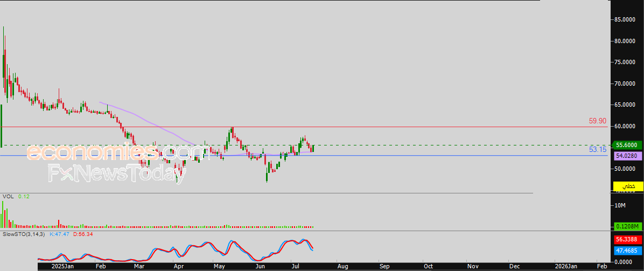This screenshot has width=644, height=271.
Task: Click the red 56.3388 stochastic value tag
Action: [x=628, y=240]
